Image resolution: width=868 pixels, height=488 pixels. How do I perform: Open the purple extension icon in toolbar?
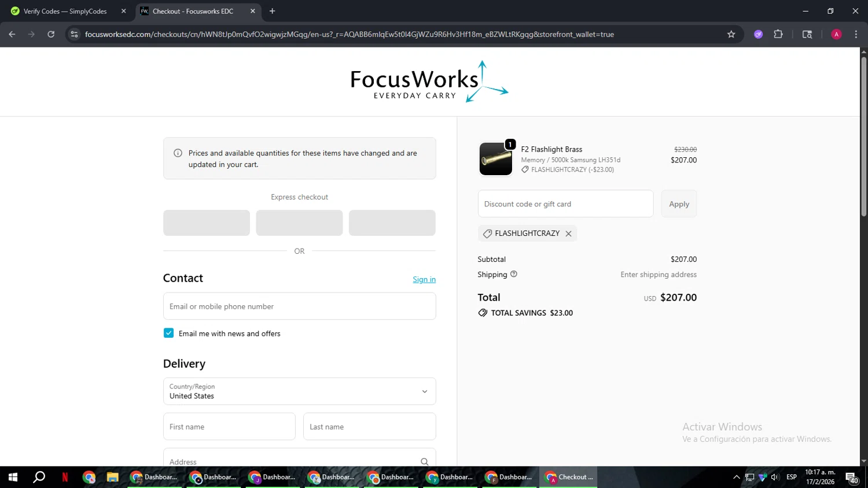pos(758,34)
